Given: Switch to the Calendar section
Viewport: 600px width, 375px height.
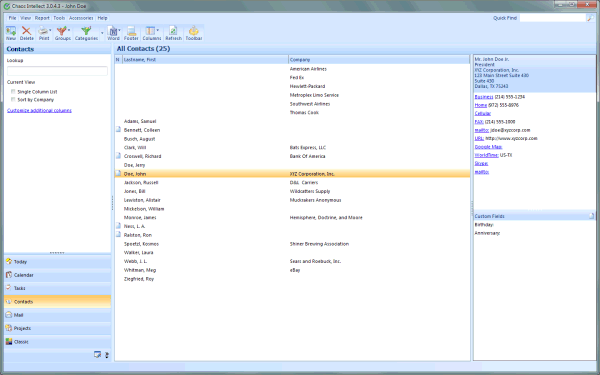Looking at the screenshot, I should click(57, 275).
